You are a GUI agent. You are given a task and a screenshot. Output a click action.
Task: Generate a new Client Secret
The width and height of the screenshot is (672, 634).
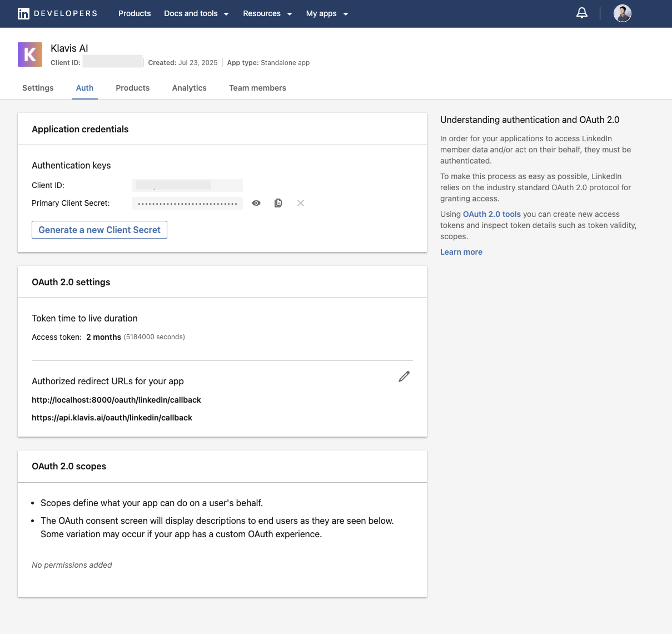(x=99, y=230)
